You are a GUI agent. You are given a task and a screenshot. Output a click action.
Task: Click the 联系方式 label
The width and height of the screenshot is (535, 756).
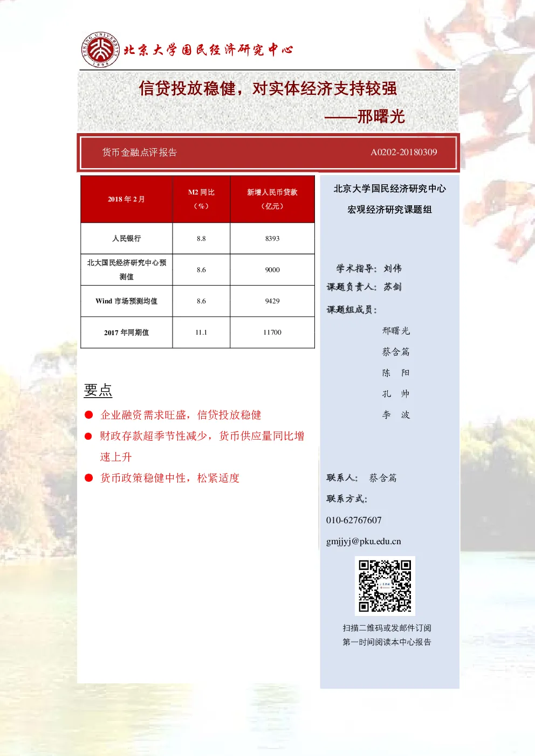pos(347,499)
